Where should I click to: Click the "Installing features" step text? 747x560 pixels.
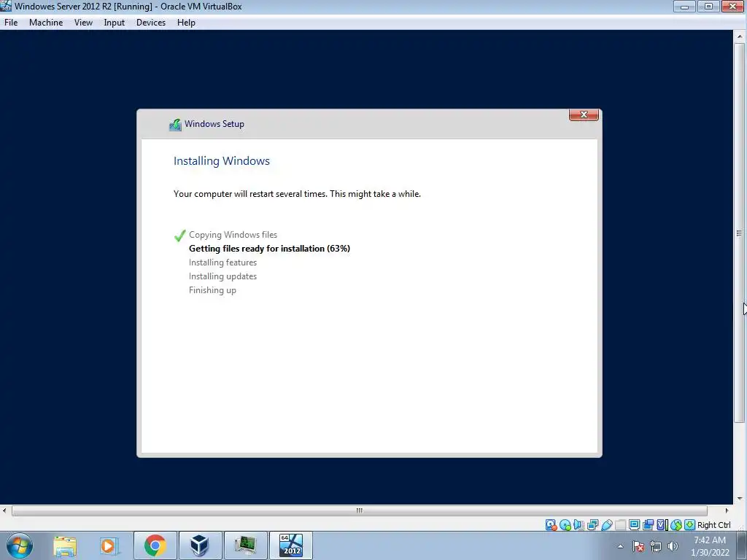coord(222,262)
